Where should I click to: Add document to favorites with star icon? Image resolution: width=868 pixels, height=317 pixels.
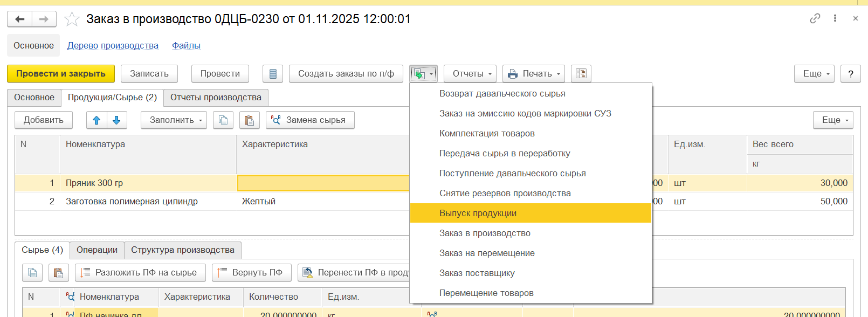(x=72, y=19)
